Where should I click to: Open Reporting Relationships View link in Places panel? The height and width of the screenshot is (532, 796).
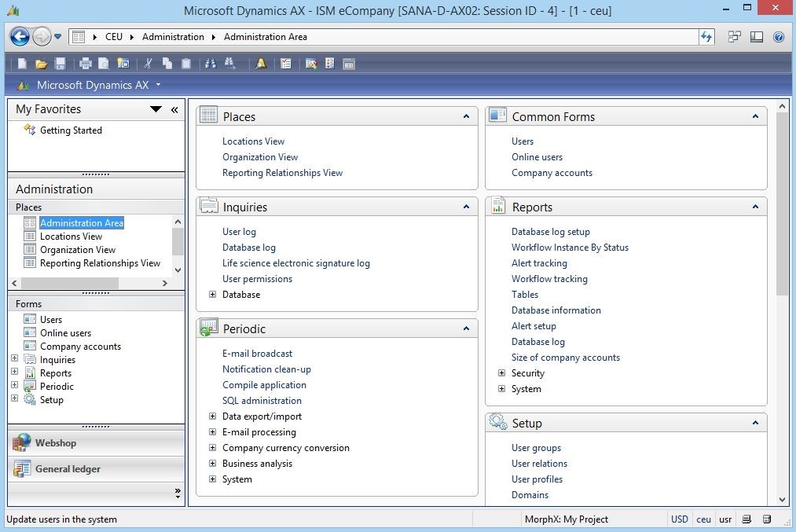282,173
